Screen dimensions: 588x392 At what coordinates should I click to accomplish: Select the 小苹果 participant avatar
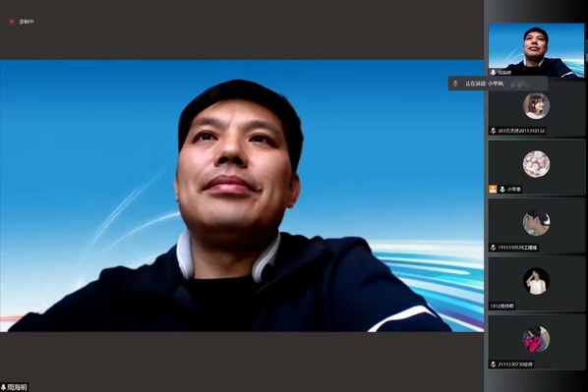pos(536,164)
